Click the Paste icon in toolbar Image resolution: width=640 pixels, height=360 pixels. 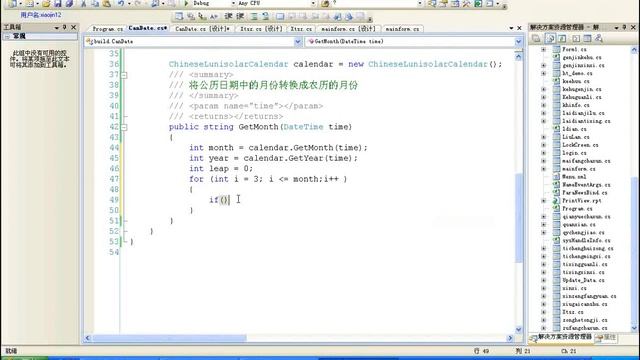tap(107, 4)
